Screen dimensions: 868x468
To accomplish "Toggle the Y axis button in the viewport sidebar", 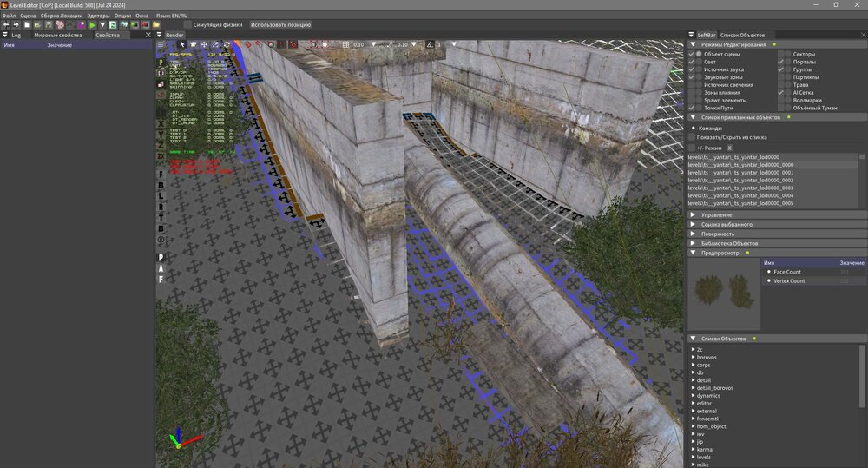I will [x=161, y=135].
